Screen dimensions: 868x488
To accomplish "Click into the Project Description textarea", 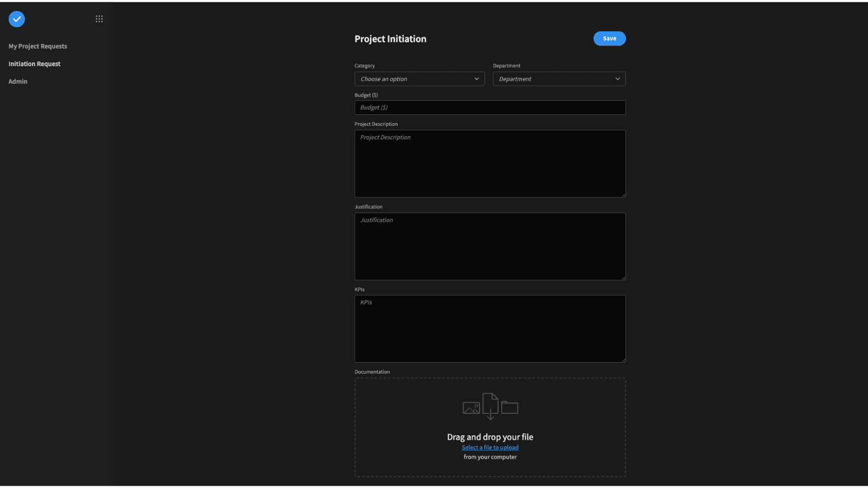I will coord(490,164).
